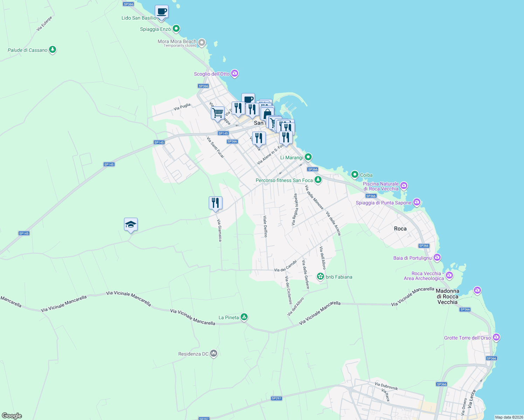Open the graduation cap school icon
This screenshot has width=524, height=420.
click(x=130, y=224)
